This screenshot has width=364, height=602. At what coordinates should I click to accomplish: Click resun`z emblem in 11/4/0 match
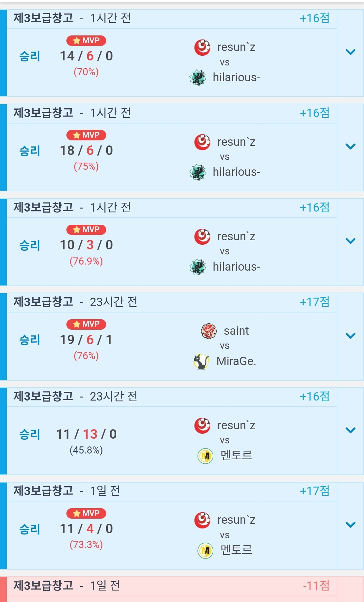tap(202, 520)
